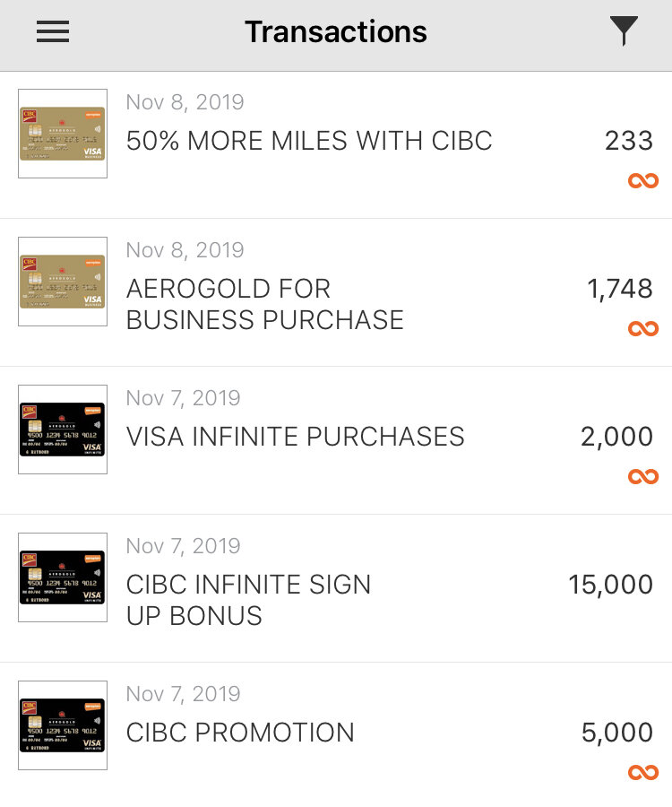
Task: Tap infinity icon under 233 miles
Action: click(642, 181)
